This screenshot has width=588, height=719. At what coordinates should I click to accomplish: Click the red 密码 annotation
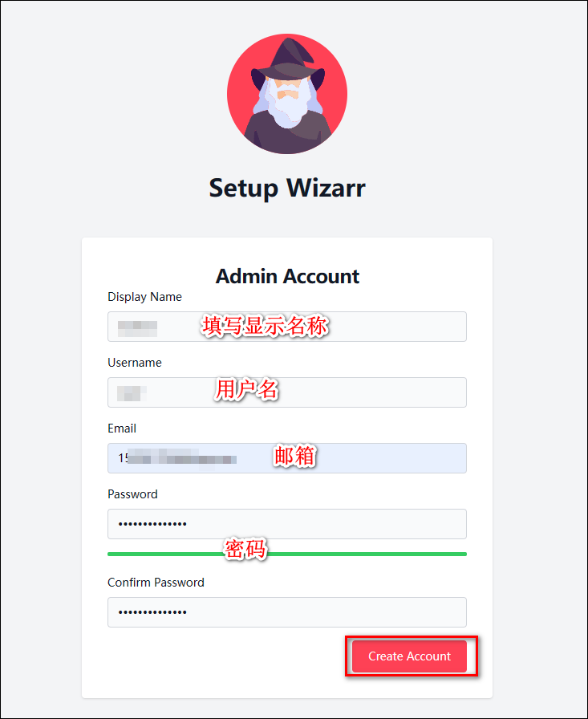245,548
